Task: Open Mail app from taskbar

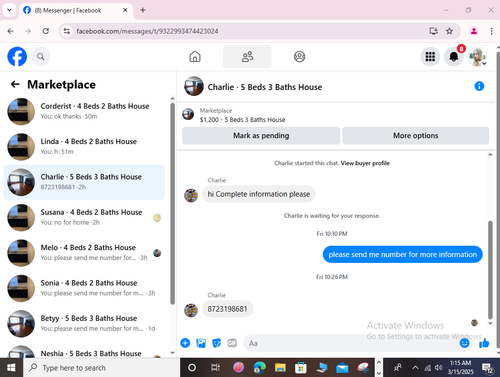Action: tap(342, 368)
